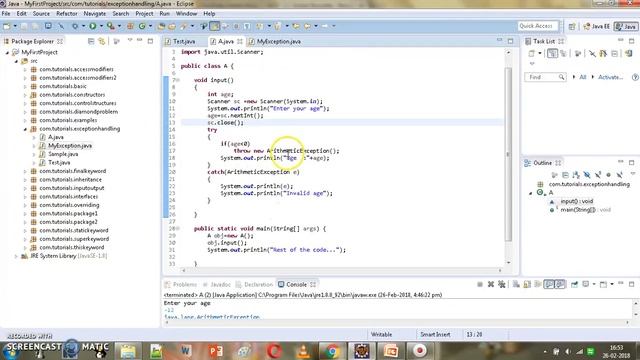Click the Open Perspective icon

(572, 26)
